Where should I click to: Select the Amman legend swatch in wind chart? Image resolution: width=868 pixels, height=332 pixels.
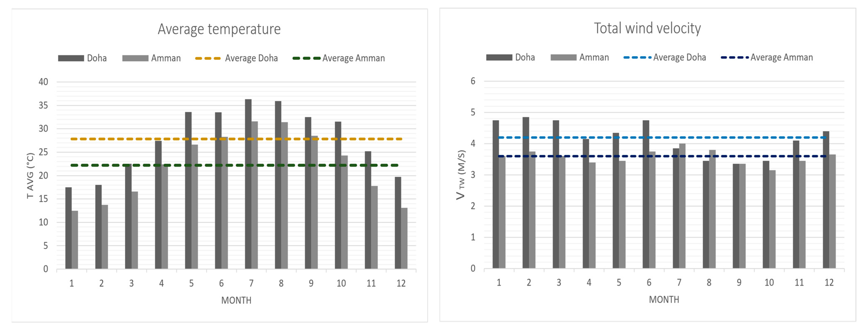coord(563,58)
